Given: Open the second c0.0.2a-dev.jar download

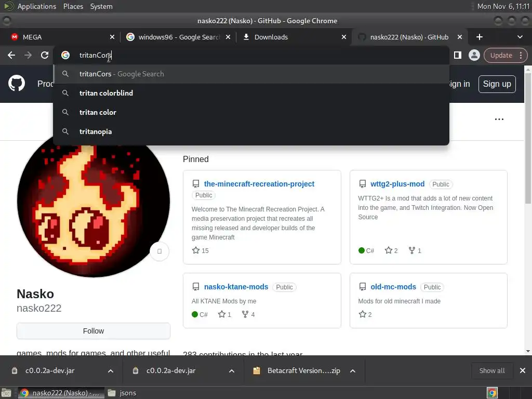Looking at the screenshot, I should [171, 371].
